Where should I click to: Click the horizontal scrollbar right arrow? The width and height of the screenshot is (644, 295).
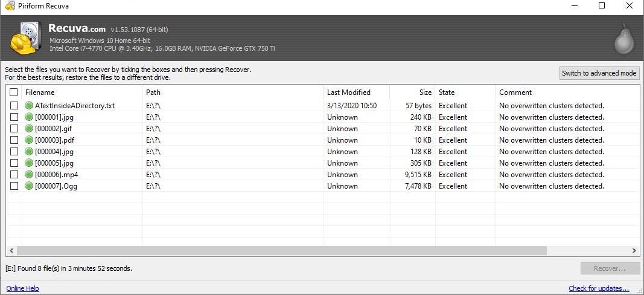click(x=634, y=250)
